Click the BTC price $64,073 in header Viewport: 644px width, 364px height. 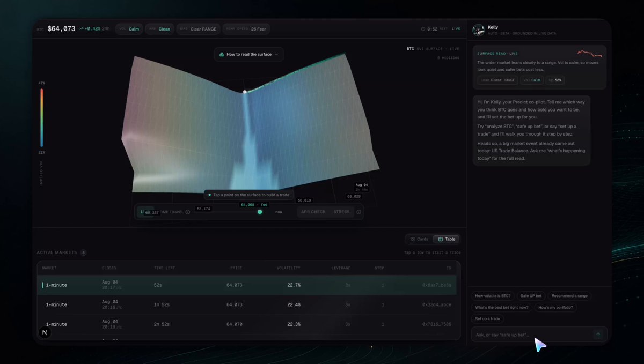(x=61, y=29)
